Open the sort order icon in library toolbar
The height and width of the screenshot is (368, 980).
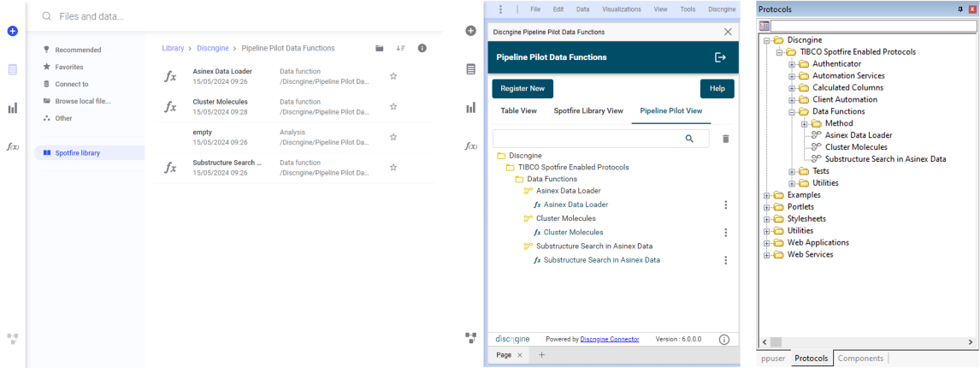(x=400, y=48)
